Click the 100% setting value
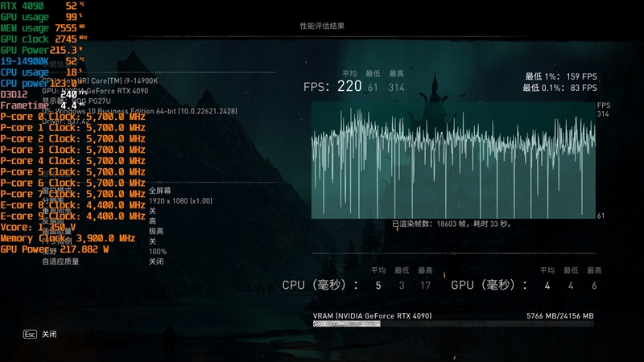 [158, 252]
